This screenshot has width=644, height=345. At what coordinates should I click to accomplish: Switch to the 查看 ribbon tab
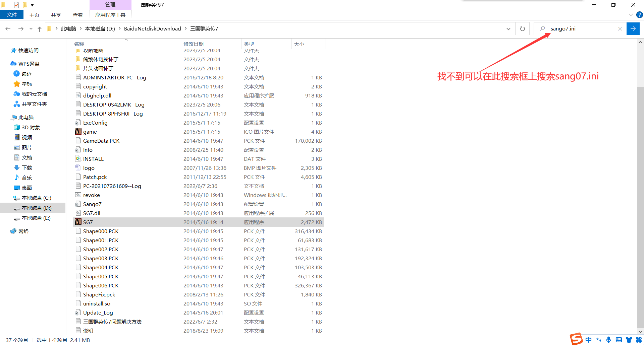pyautogui.click(x=78, y=15)
